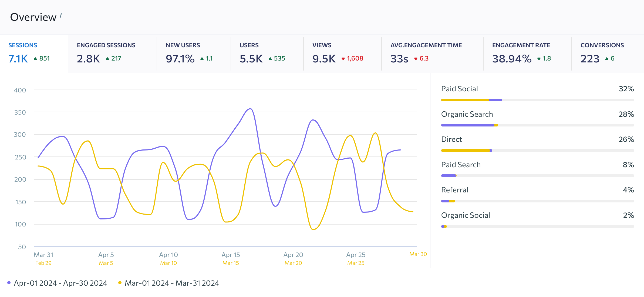Click the Organic Search progress bar

pos(538,125)
